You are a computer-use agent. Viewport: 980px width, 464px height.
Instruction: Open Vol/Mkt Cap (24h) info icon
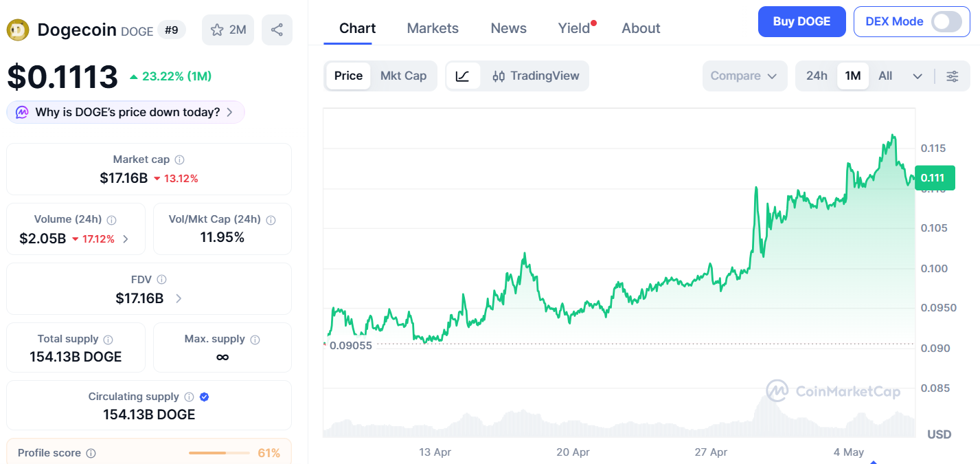[x=271, y=220]
